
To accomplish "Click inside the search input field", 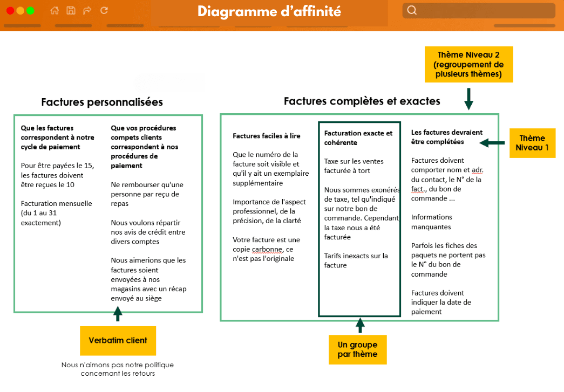I will pos(480,10).
